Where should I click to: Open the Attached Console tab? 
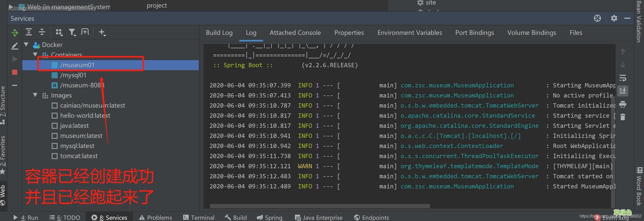295,33
